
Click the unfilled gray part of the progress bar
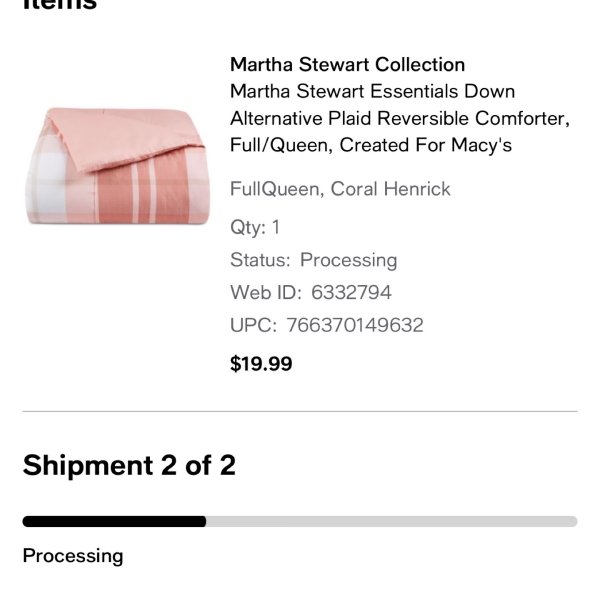(x=391, y=522)
